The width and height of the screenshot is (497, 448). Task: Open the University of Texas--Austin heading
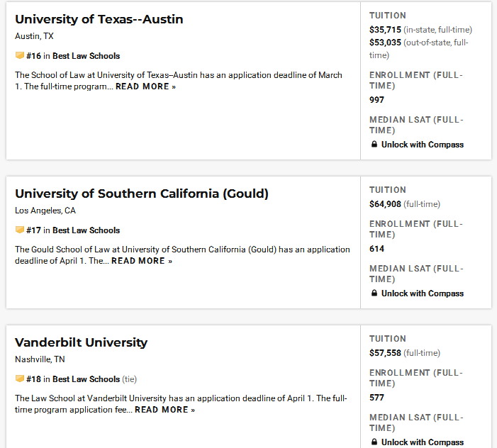(99, 19)
